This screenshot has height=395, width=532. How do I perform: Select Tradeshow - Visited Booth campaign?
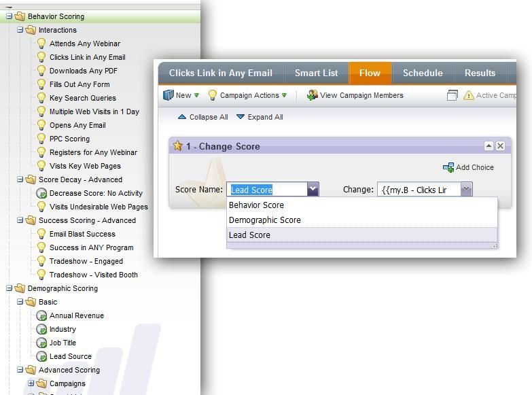(94, 275)
